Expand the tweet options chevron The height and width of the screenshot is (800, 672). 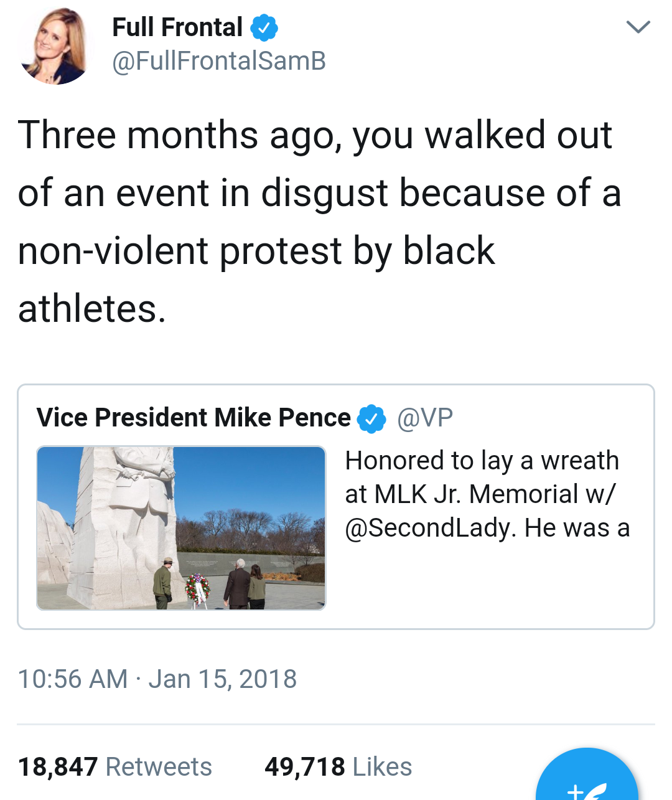click(638, 27)
